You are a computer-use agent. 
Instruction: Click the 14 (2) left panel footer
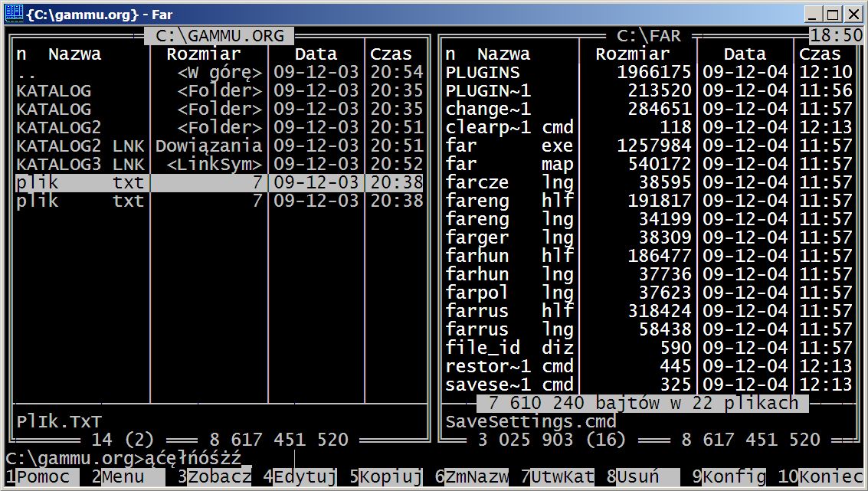click(x=123, y=440)
